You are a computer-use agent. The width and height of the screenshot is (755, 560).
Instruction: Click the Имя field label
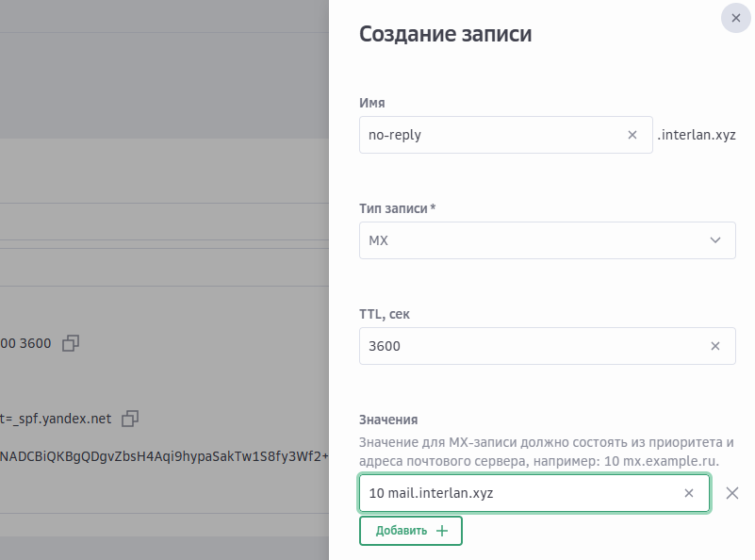[x=372, y=103]
